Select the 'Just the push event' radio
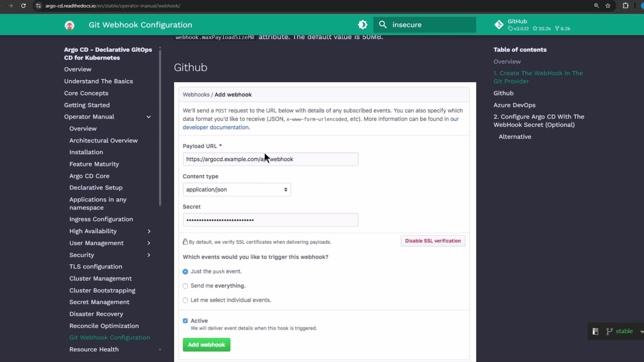Image resolution: width=644 pixels, height=362 pixels. click(185, 271)
